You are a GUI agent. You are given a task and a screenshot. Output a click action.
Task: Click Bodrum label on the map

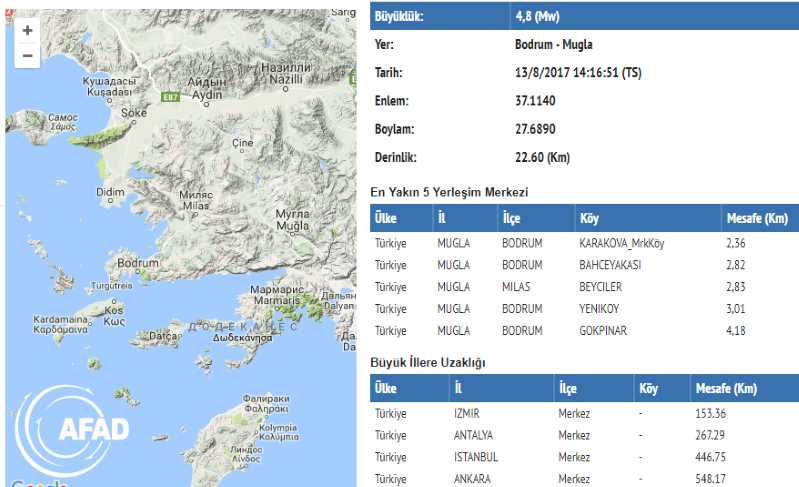tap(138, 264)
